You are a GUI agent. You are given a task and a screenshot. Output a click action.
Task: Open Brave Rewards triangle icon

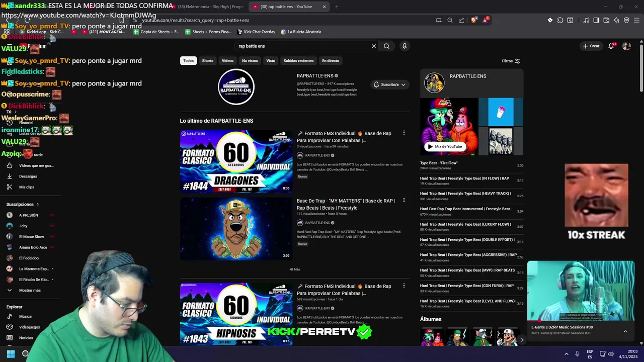coord(486,20)
